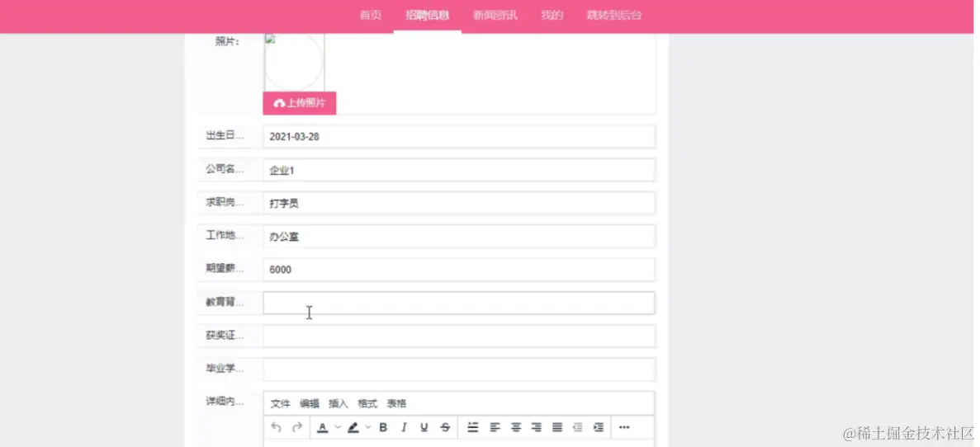This screenshot has width=980, height=447.
Task: Open the 新闻资讯 navigation tab
Action: [x=495, y=16]
